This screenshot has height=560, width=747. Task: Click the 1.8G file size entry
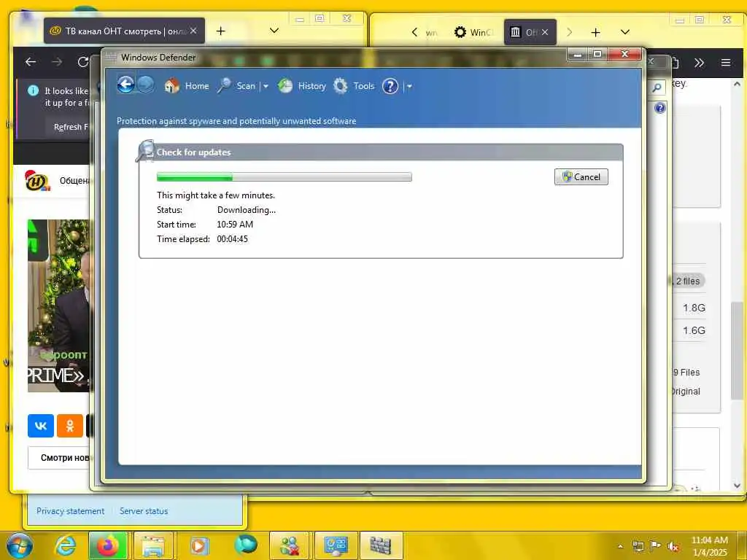coord(694,308)
